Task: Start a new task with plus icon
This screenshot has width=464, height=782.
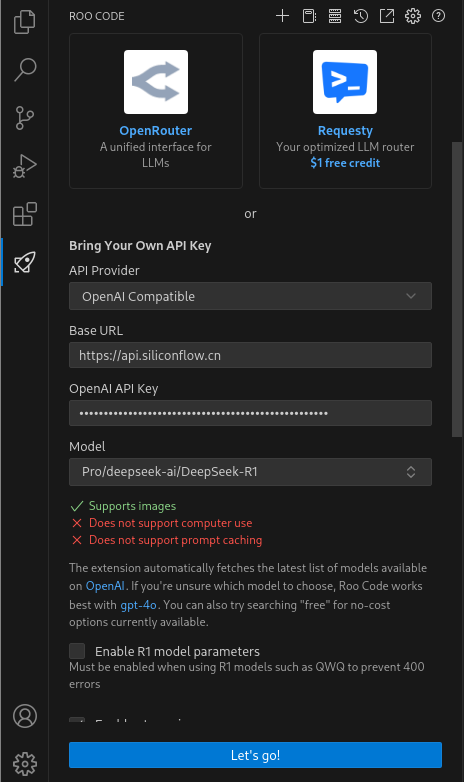Action: click(282, 16)
